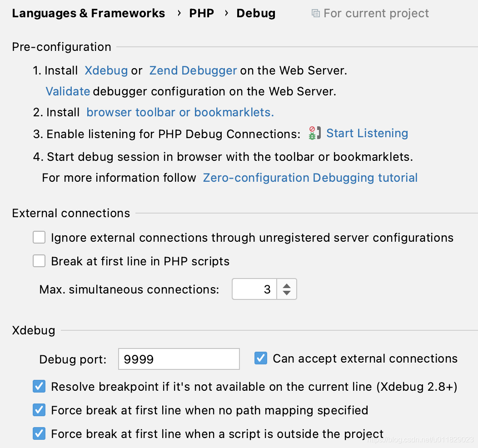
Task: Click the Start Listening link
Action: pyautogui.click(x=367, y=134)
